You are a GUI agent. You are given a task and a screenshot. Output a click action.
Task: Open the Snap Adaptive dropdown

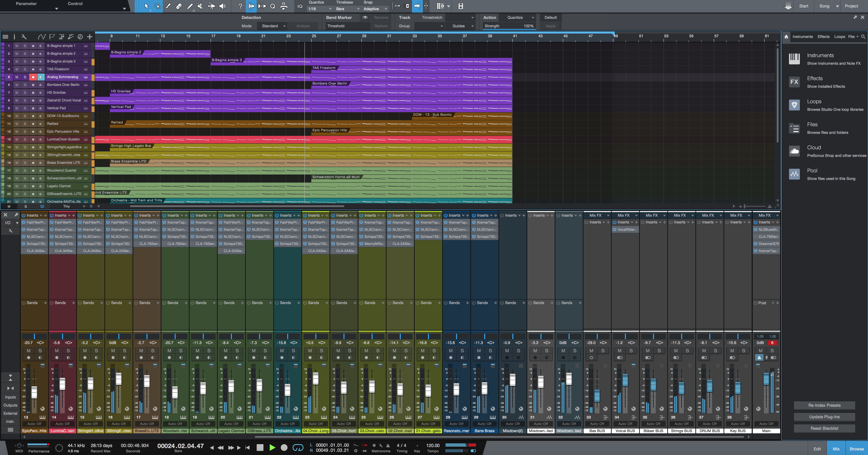click(x=375, y=9)
